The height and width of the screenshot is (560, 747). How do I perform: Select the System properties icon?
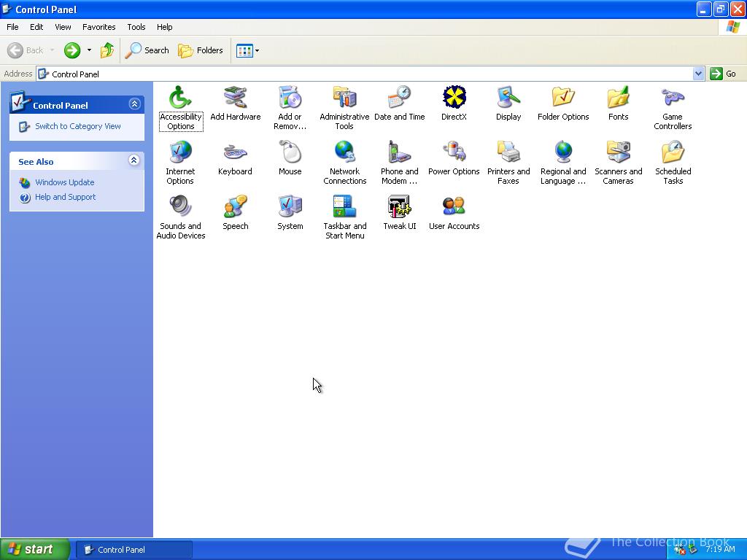pyautogui.click(x=290, y=213)
